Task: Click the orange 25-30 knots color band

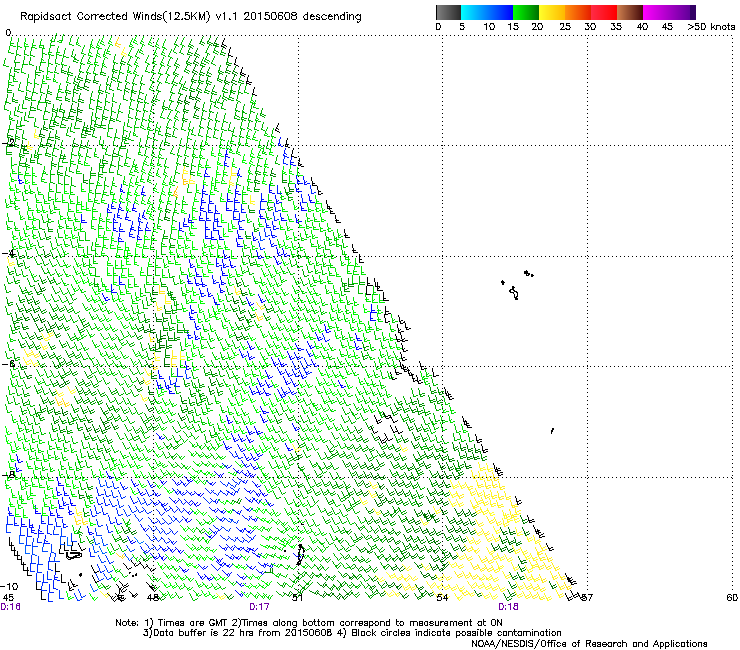Action: click(578, 12)
